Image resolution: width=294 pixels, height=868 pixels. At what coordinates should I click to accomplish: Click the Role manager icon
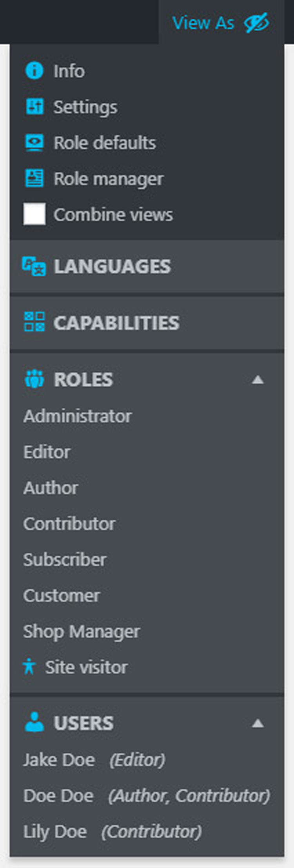pos(34,179)
